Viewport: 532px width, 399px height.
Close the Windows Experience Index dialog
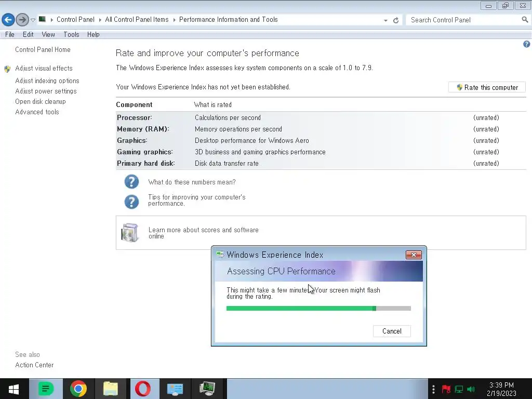click(x=414, y=255)
